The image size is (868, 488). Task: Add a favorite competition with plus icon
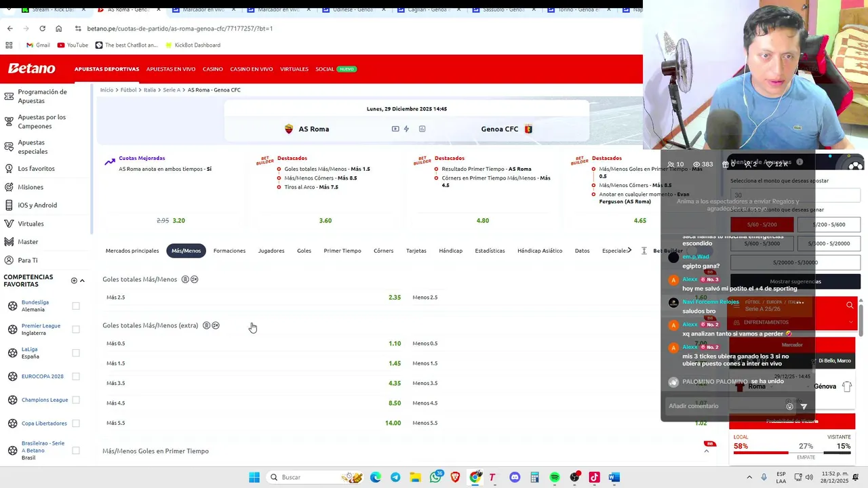[x=74, y=281]
